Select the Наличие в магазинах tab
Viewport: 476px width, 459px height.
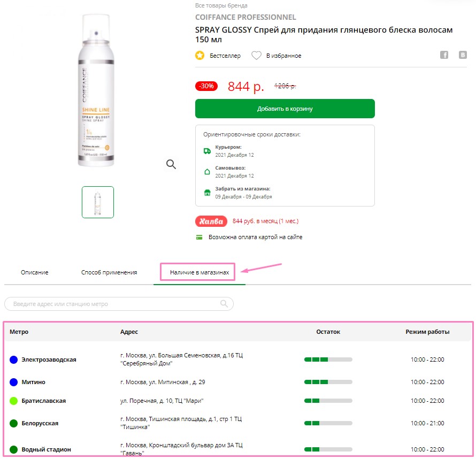tap(199, 272)
